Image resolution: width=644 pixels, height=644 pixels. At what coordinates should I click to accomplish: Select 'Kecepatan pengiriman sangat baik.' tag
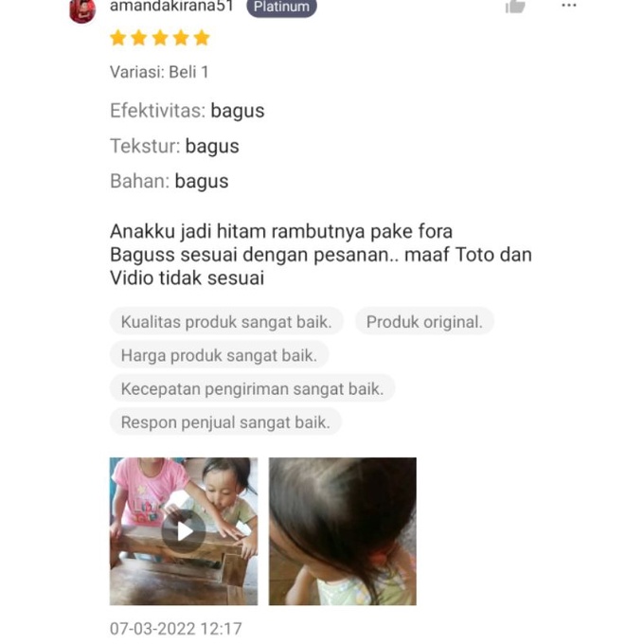pyautogui.click(x=252, y=388)
